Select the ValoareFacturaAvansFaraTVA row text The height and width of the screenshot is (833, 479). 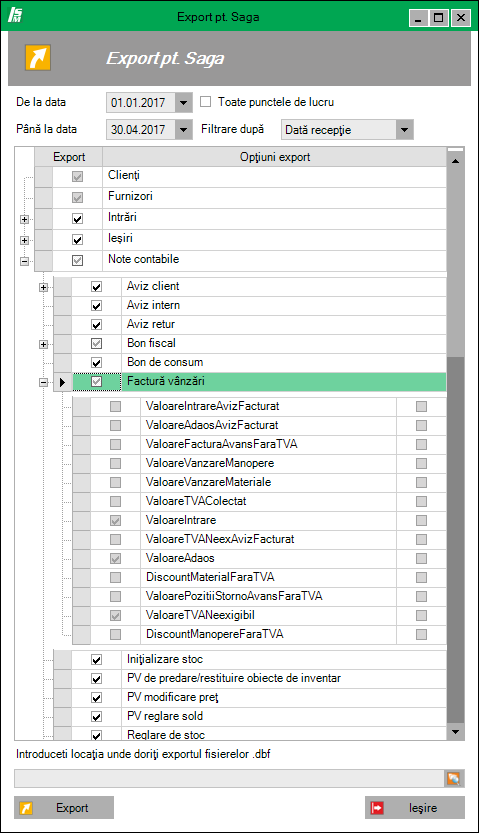pos(221,444)
